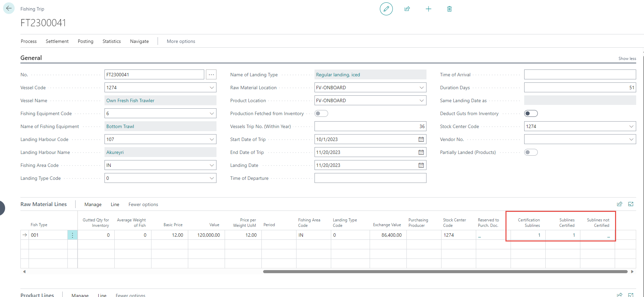Create new record with plus icon

point(428,9)
